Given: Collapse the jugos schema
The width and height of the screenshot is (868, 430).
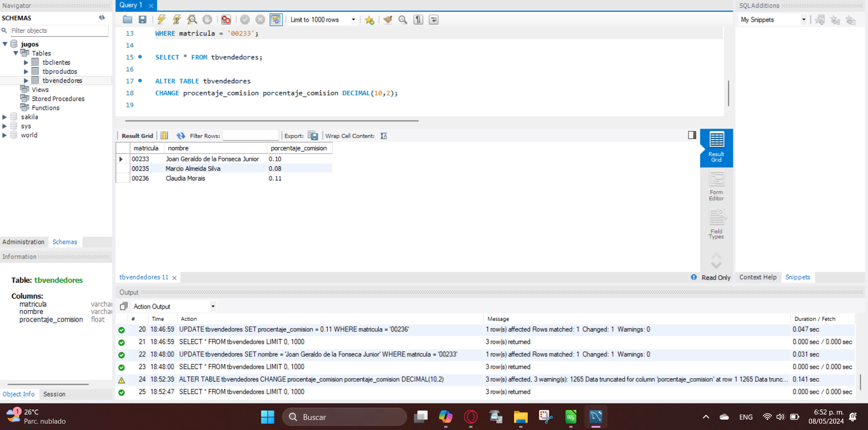Looking at the screenshot, I should point(5,44).
